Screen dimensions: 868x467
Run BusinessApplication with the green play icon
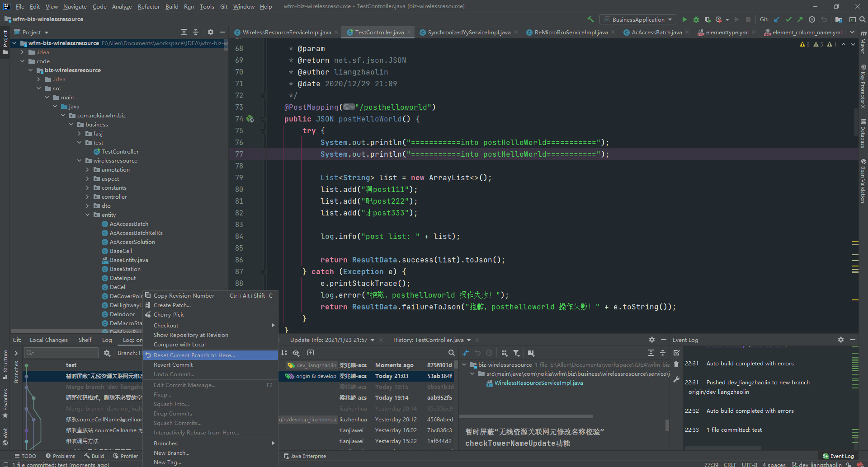coord(684,19)
